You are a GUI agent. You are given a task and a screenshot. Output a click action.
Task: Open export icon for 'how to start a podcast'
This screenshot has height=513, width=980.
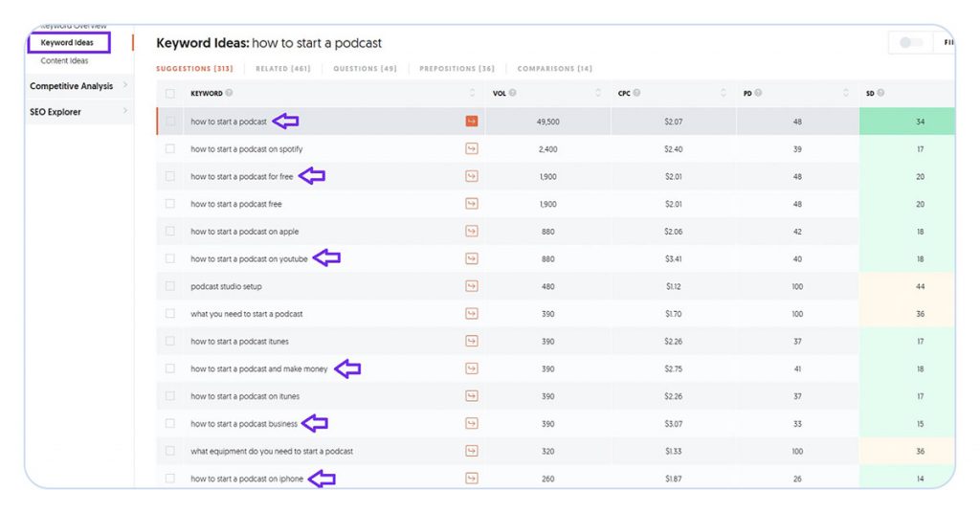[x=472, y=122]
